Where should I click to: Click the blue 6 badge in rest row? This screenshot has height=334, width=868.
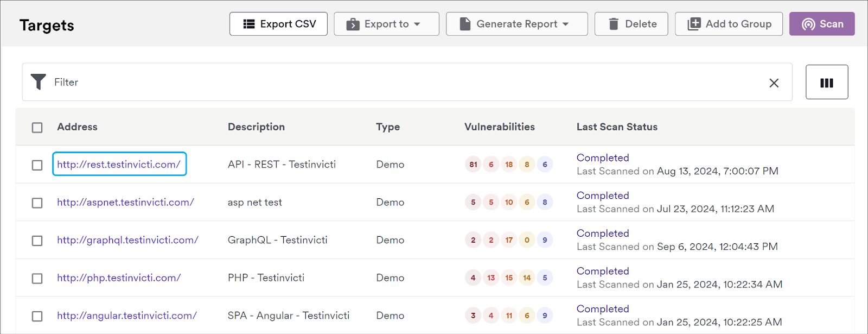[545, 164]
